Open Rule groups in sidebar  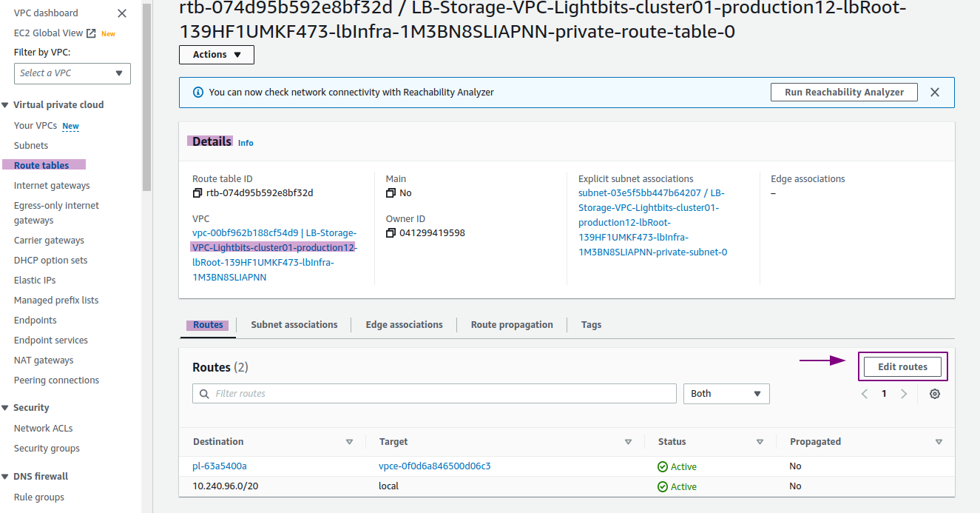39,497
